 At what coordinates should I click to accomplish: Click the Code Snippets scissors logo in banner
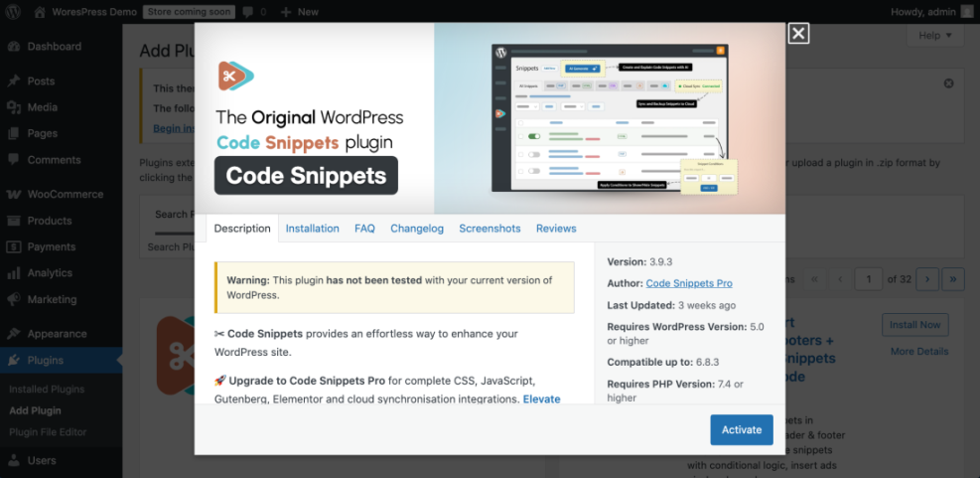(x=235, y=76)
